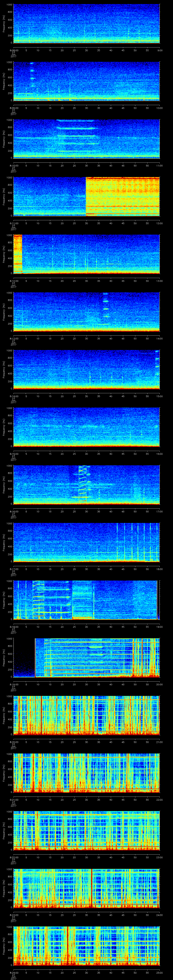Screen dimensions: 173x980
Task: Select the 8:20:00 spectrogram panel
Action: (86, 715)
